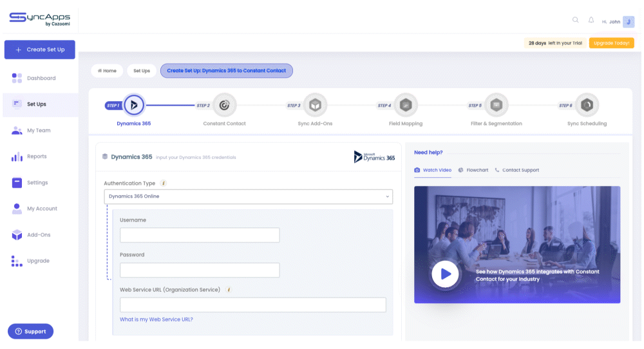The image size is (644, 349).
Task: Select Step 2 Constant Contact icon
Action: 224,105
